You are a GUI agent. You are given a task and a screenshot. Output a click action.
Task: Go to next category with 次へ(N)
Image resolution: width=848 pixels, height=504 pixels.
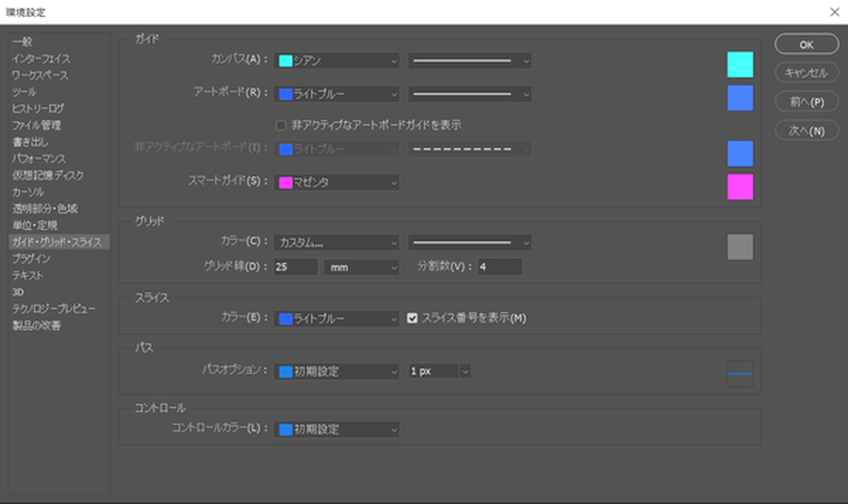[x=806, y=131]
